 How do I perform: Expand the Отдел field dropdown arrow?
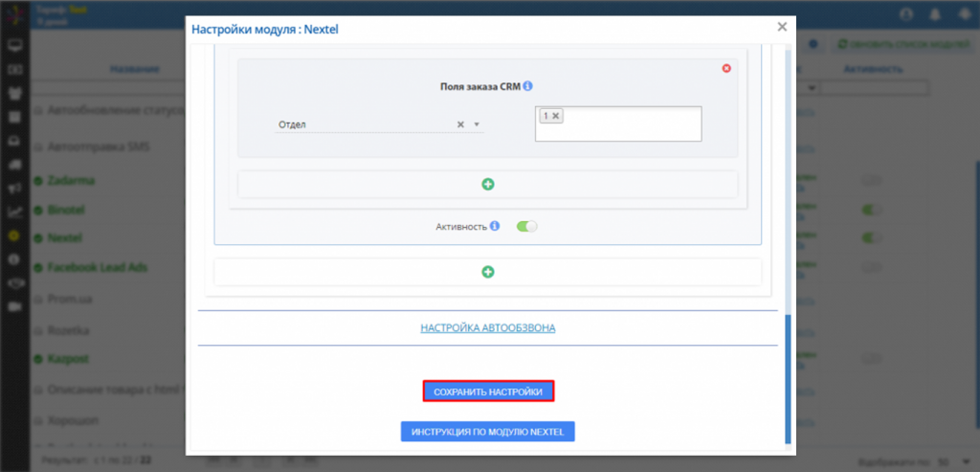pos(477,124)
